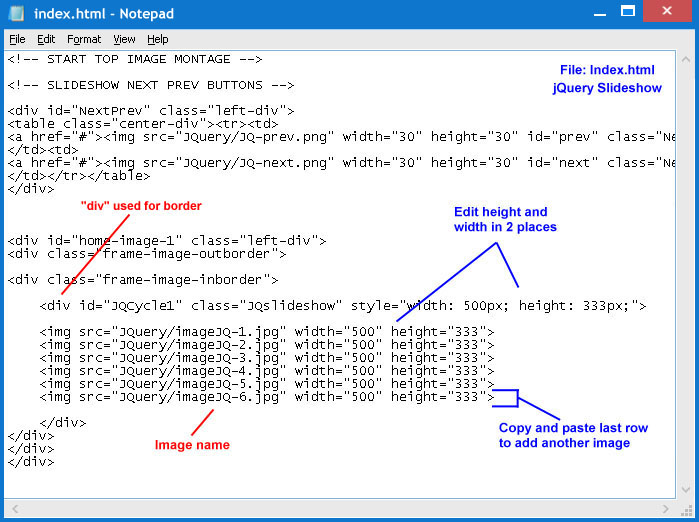Click the table class="center-div" line
699x522 pixels.
(x=143, y=123)
